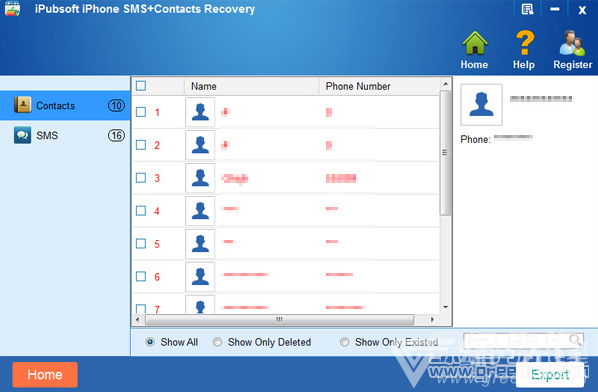Image resolution: width=598 pixels, height=392 pixels.
Task: Click the Export button
Action: pos(550,374)
